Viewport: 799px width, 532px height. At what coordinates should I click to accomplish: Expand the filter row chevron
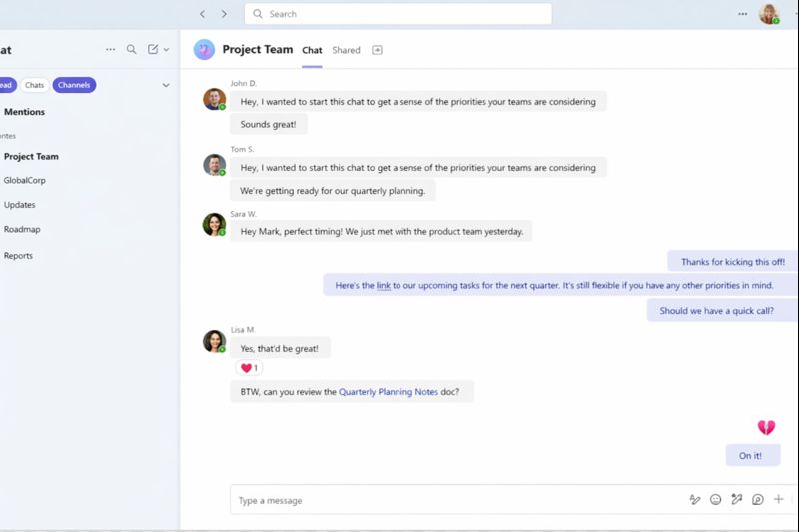(x=166, y=85)
